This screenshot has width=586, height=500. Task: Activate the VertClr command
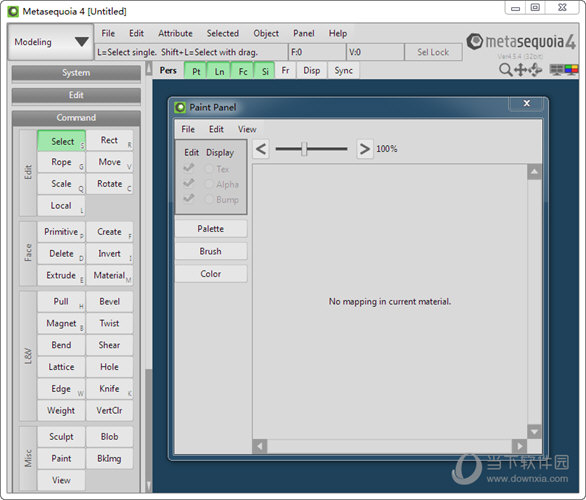point(110,410)
